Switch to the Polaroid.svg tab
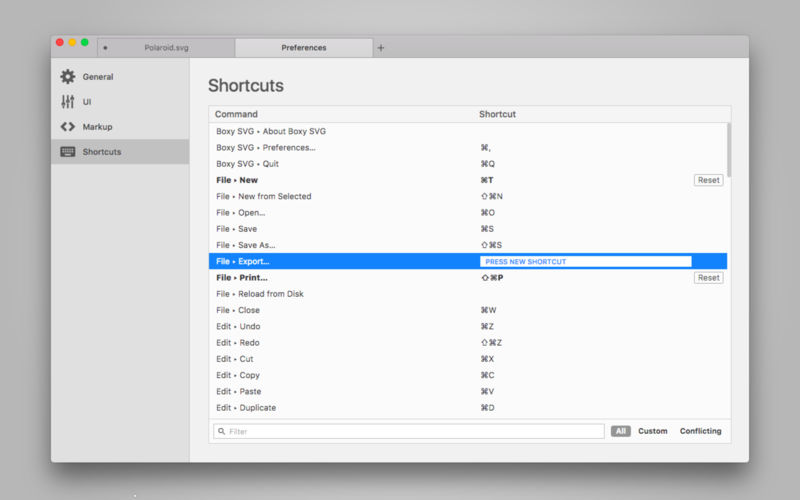The width and height of the screenshot is (800, 500). coord(167,48)
